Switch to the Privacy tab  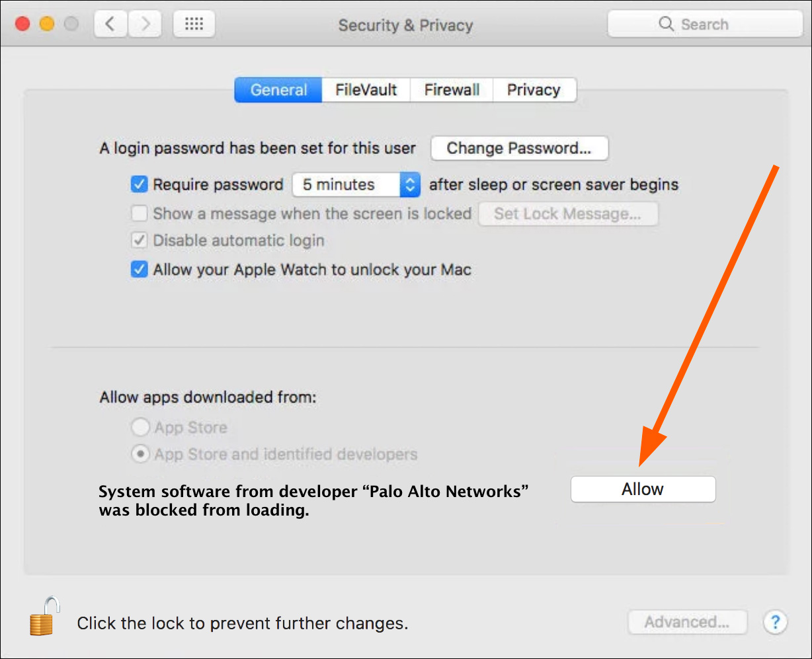pyautogui.click(x=534, y=90)
